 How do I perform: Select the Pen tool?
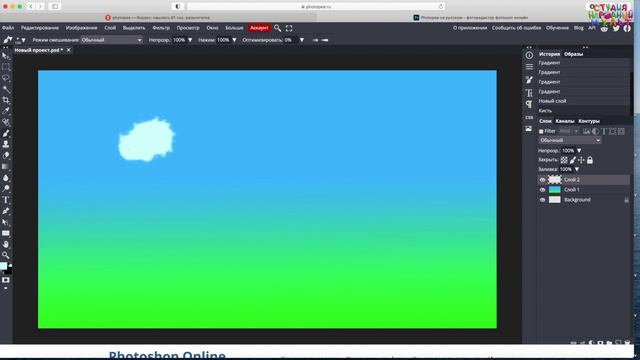click(6, 211)
